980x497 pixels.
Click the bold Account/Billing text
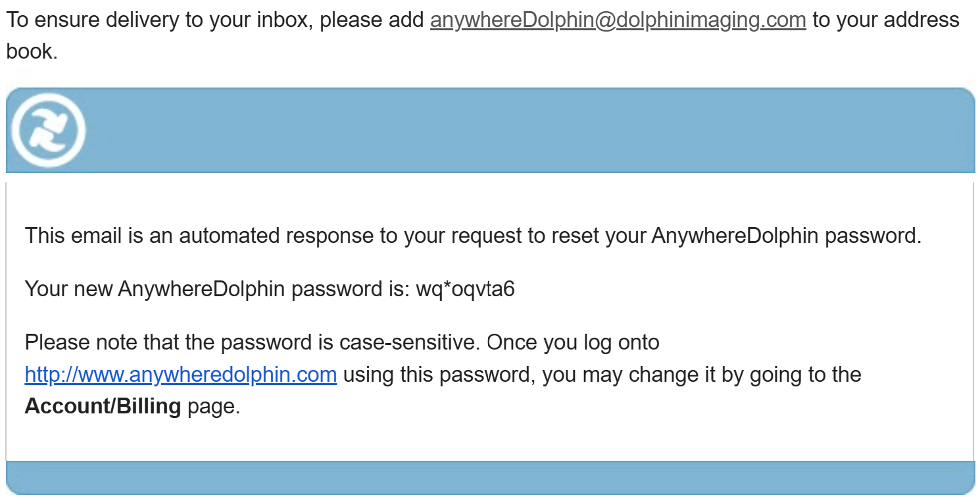103,406
